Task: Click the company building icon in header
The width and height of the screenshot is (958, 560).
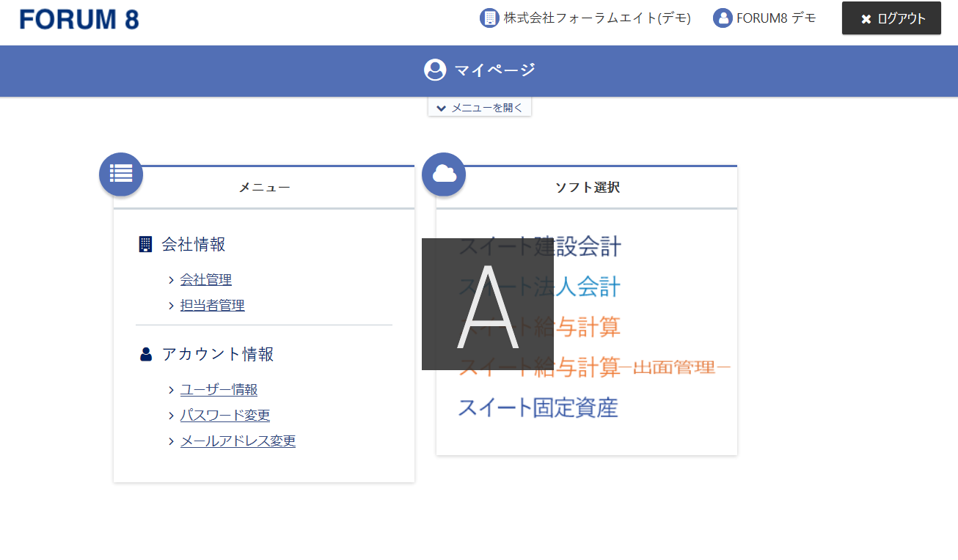Action: pyautogui.click(x=489, y=18)
